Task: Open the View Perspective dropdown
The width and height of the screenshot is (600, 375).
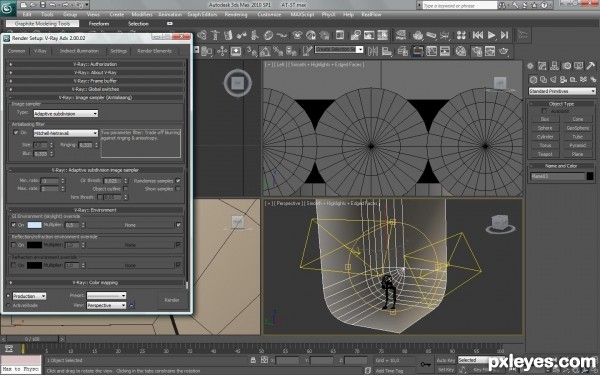Action: (106, 305)
